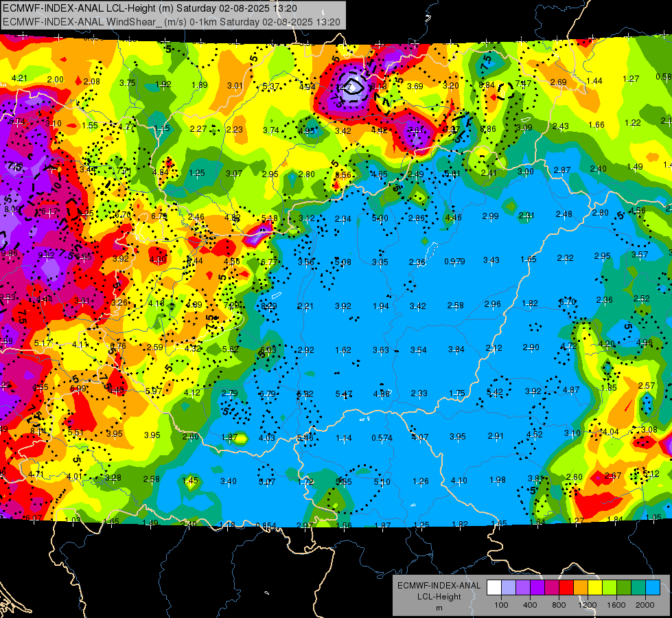The image size is (672, 618).
Task: Click the wind shear value 5.37
Action: point(270,87)
